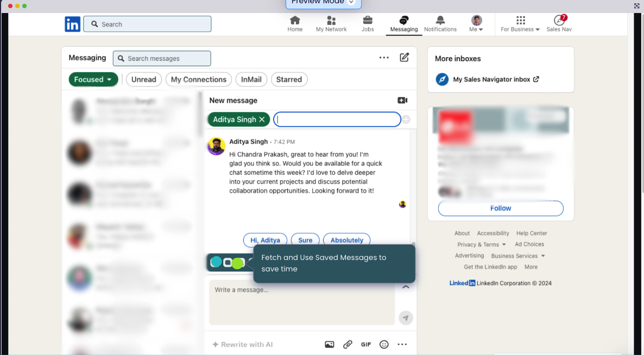
Task: Open the Ad Choices link
Action: coord(529,244)
